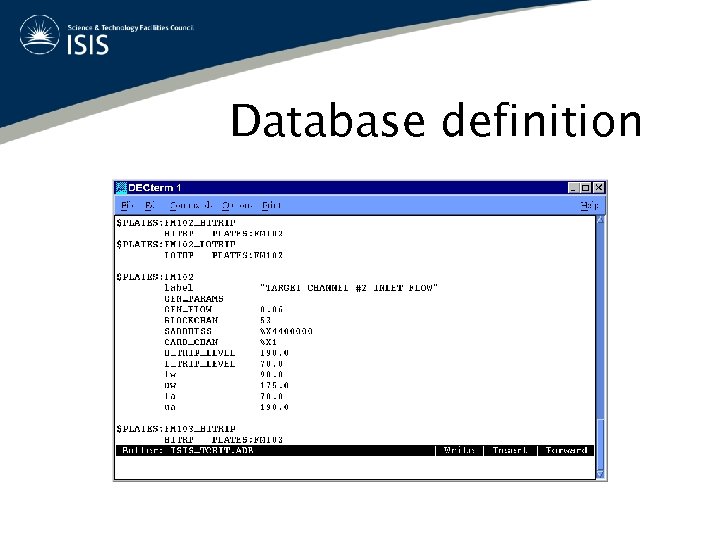Click the $PLATES:FM102_HITRIP line
This screenshot has height=540, width=720.
(176, 223)
